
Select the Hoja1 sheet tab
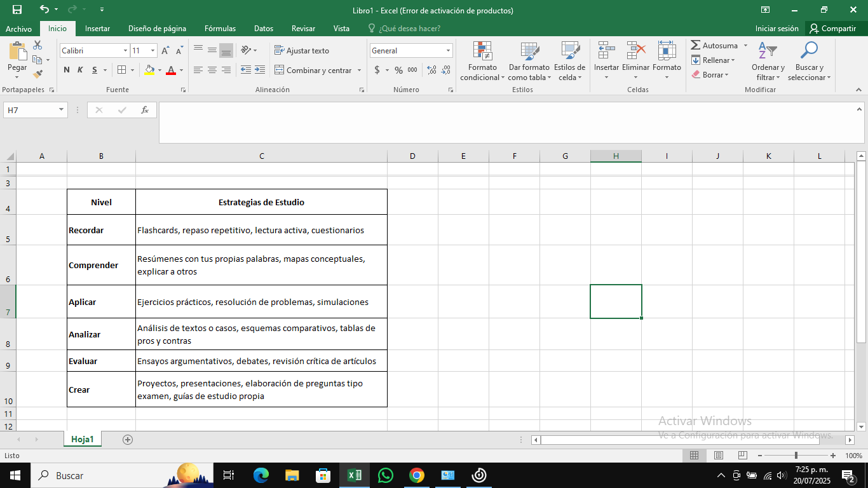click(82, 439)
